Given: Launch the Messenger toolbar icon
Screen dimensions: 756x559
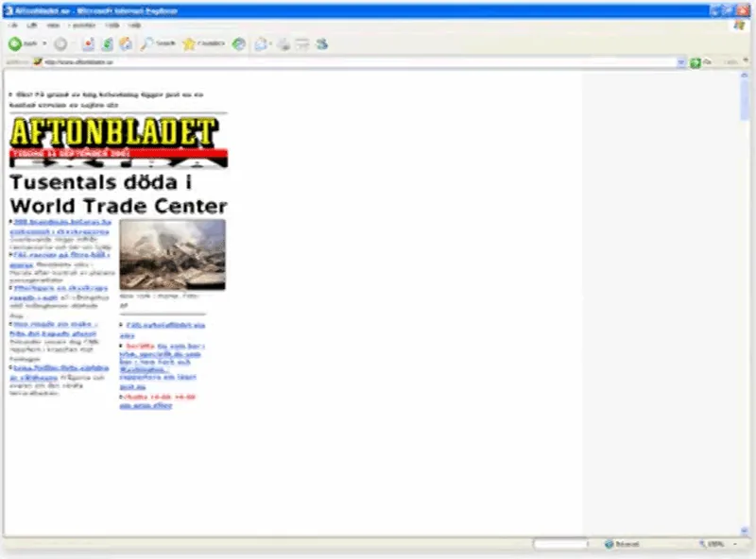Looking at the screenshot, I should pos(321,43).
